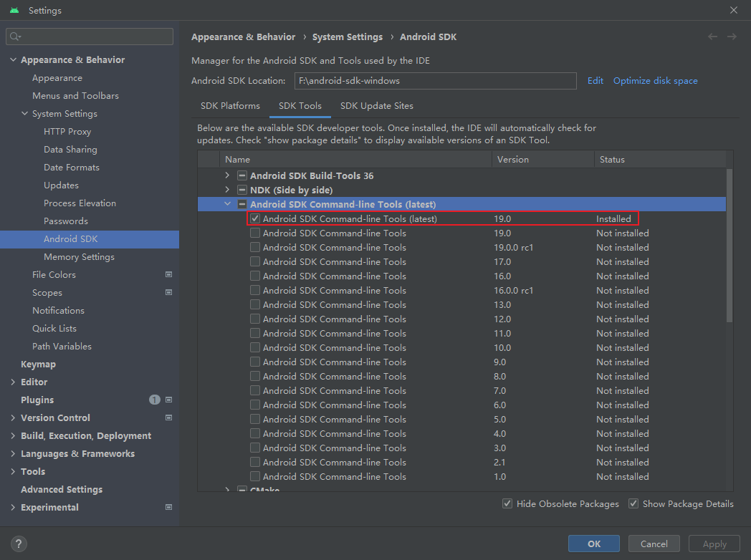The width and height of the screenshot is (751, 560).
Task: Sort by the Name column header
Action: (x=355, y=160)
